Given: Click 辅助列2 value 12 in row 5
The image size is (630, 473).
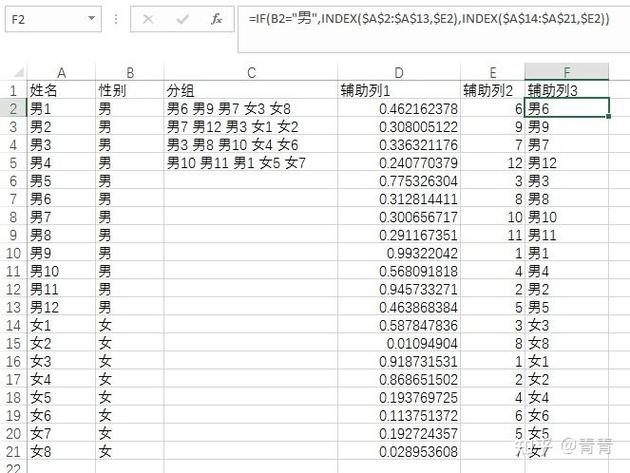Looking at the screenshot, I should 493,163.
